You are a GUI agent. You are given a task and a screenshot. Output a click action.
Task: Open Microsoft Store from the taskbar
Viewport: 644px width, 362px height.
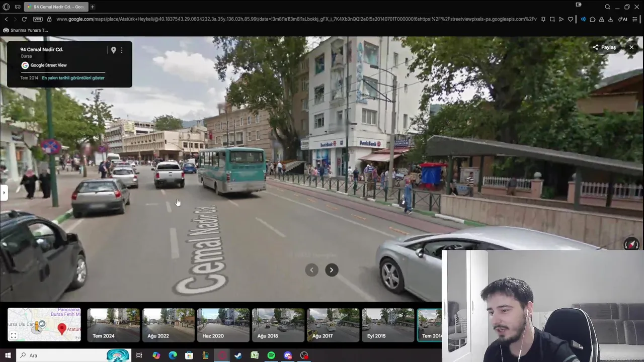point(189,355)
